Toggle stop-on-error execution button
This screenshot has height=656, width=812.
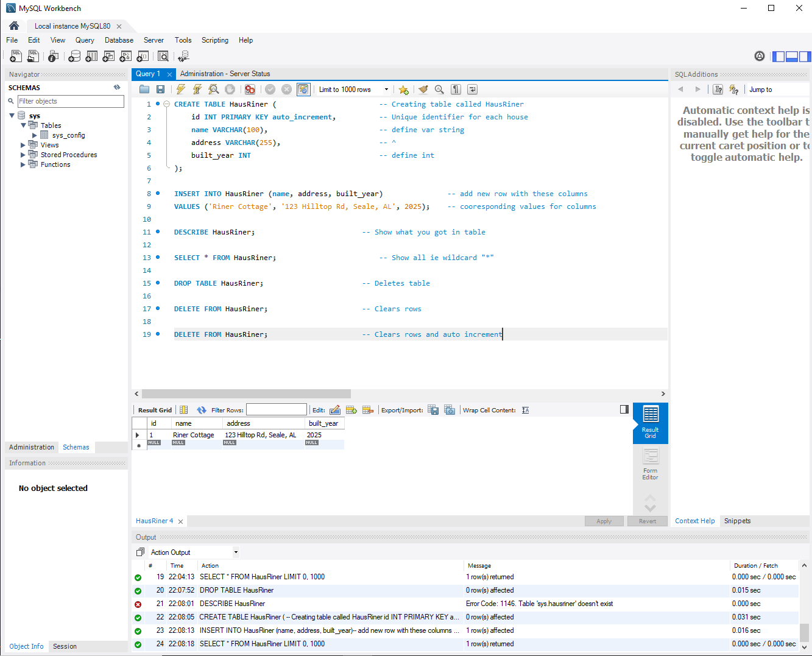click(250, 90)
